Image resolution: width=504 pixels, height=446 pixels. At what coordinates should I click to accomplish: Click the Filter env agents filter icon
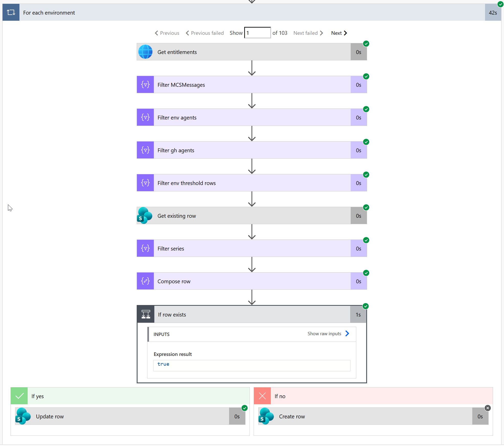(x=145, y=117)
